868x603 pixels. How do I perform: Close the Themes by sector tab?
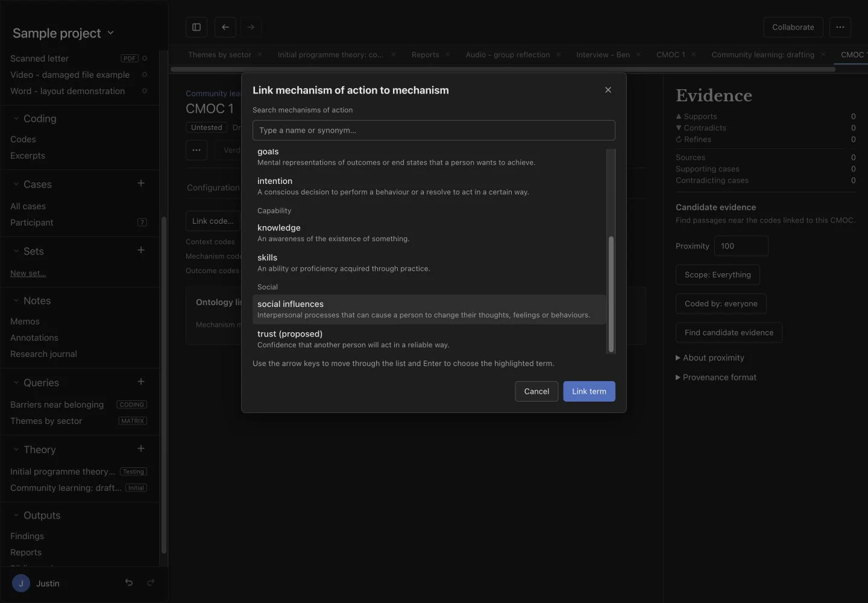click(260, 54)
